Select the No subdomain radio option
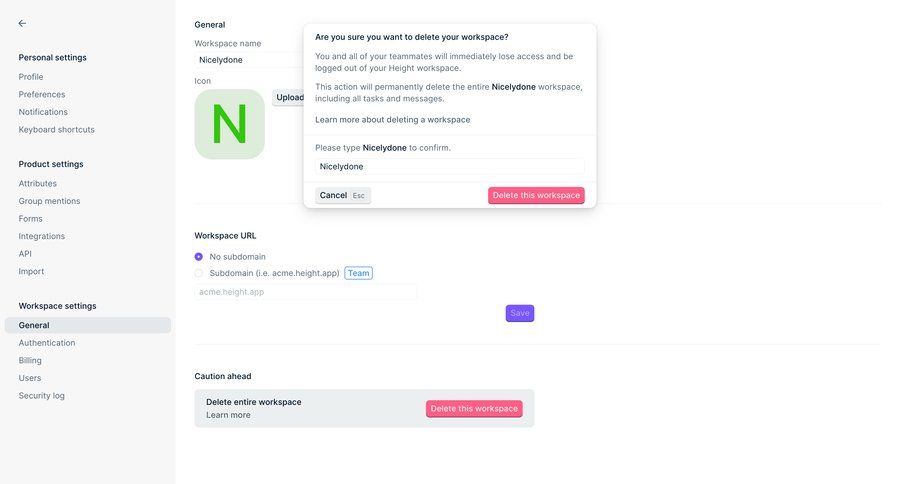The height and width of the screenshot is (484, 900). click(x=199, y=257)
